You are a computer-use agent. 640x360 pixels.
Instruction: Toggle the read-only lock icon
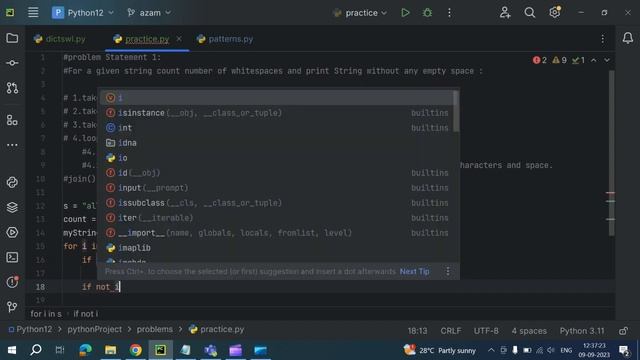pyautogui.click(x=623, y=331)
